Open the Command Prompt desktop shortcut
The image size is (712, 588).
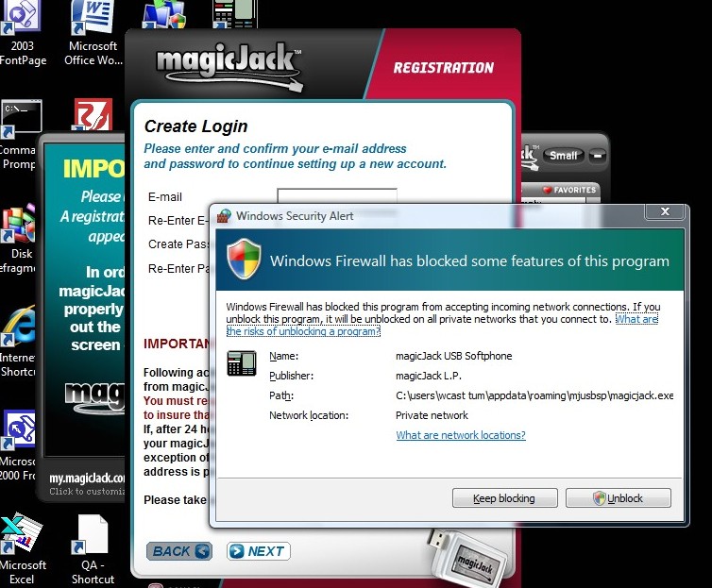(x=19, y=135)
